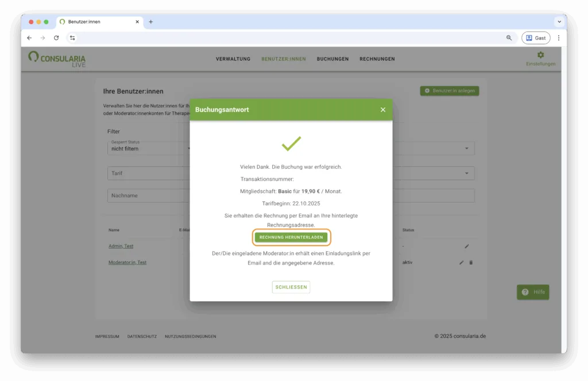Open the Gesperrt Status dropdown
This screenshot has width=588, height=381.
(x=149, y=149)
